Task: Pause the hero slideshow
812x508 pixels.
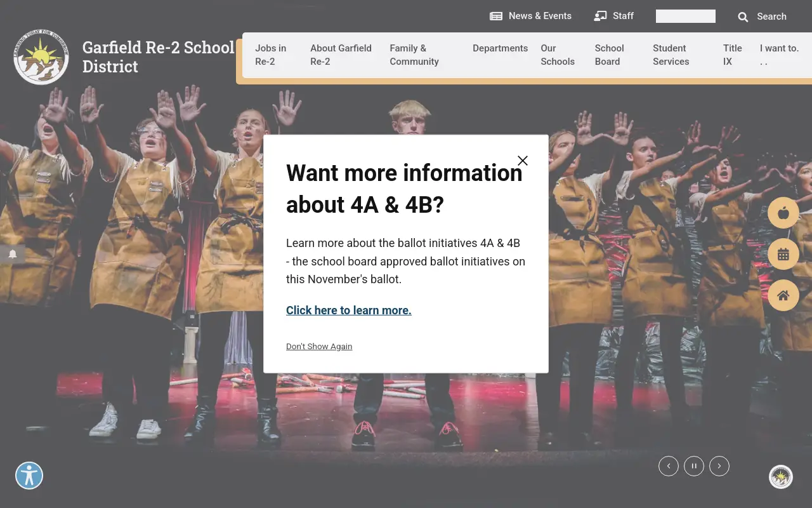Action: (694, 466)
